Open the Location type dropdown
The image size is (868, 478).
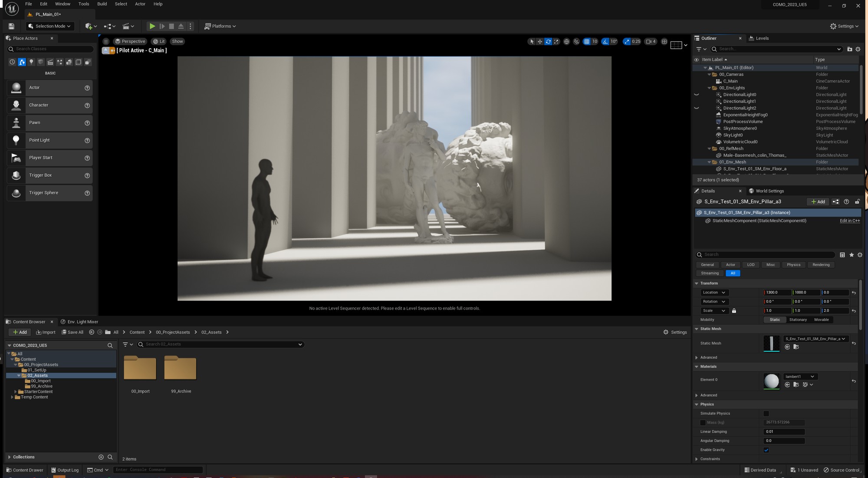pyautogui.click(x=714, y=293)
